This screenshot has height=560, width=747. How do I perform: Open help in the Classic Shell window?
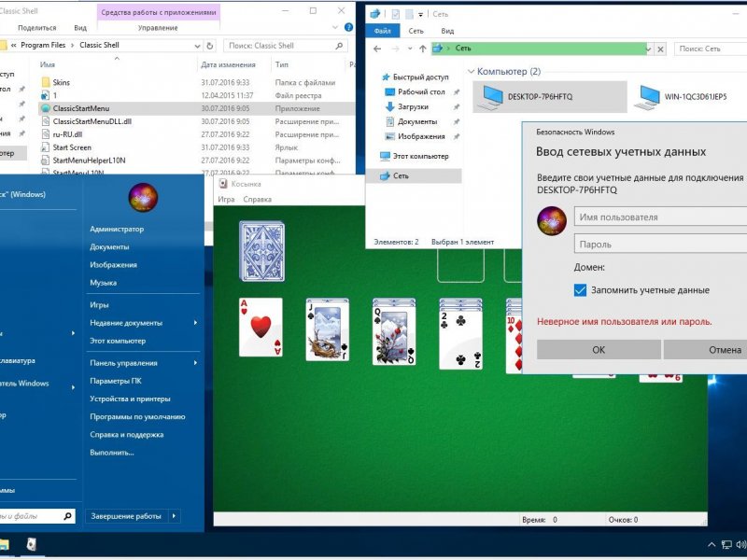pyautogui.click(x=348, y=28)
